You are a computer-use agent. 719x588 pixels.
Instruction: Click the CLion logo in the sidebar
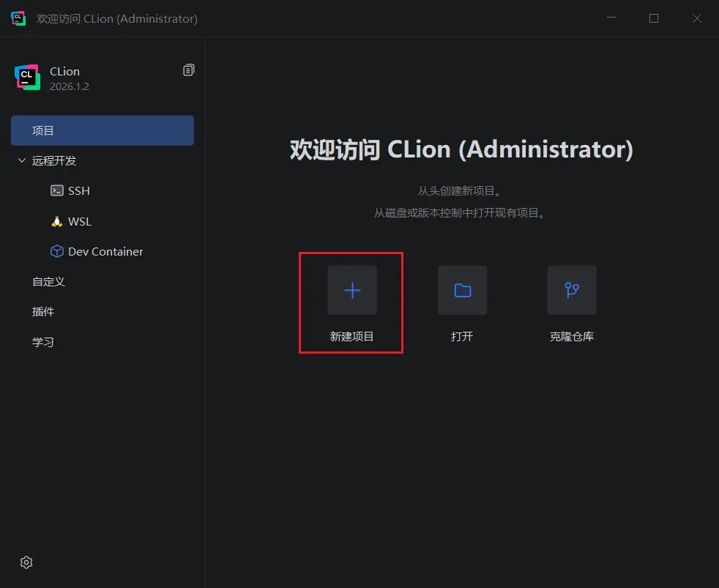pos(27,78)
